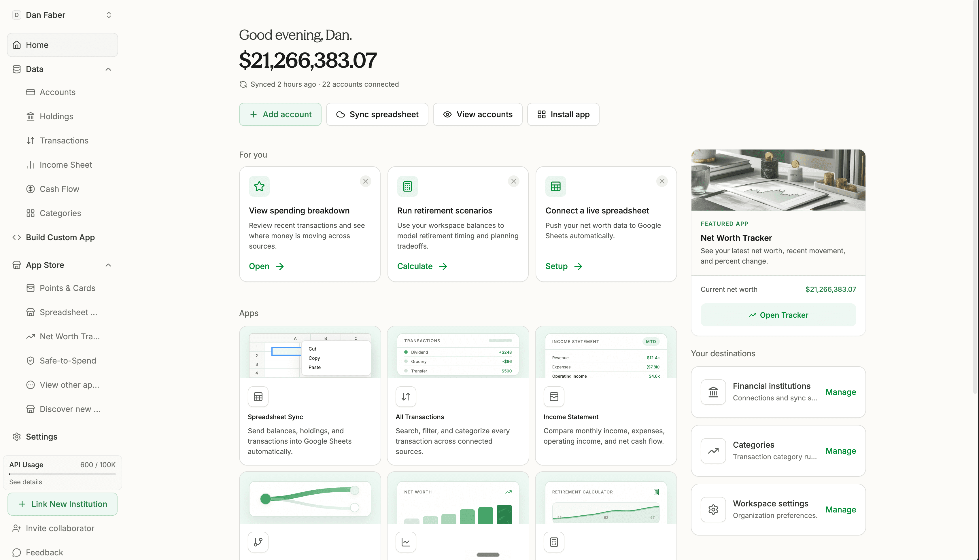Click Sync spreadsheet button
The width and height of the screenshot is (979, 560).
coord(377,115)
